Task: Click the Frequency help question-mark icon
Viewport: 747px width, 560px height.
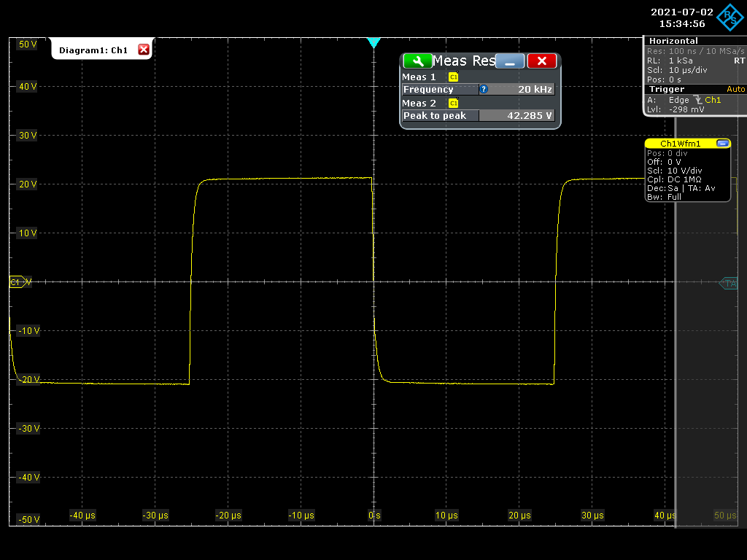Action: click(x=484, y=89)
